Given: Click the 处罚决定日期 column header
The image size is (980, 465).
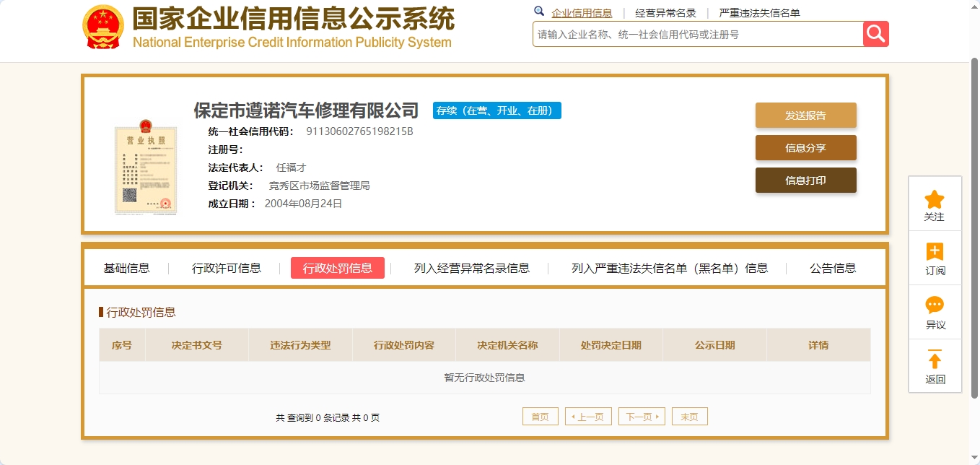Looking at the screenshot, I should (x=611, y=345).
